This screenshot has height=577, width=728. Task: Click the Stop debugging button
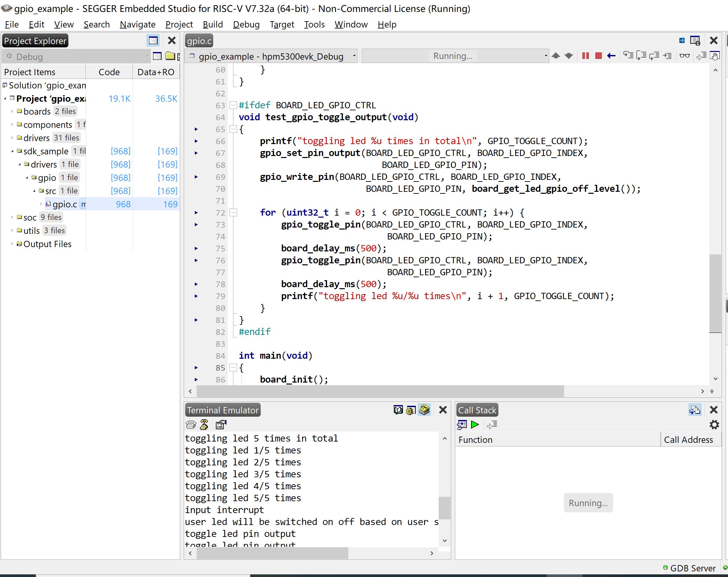click(599, 56)
